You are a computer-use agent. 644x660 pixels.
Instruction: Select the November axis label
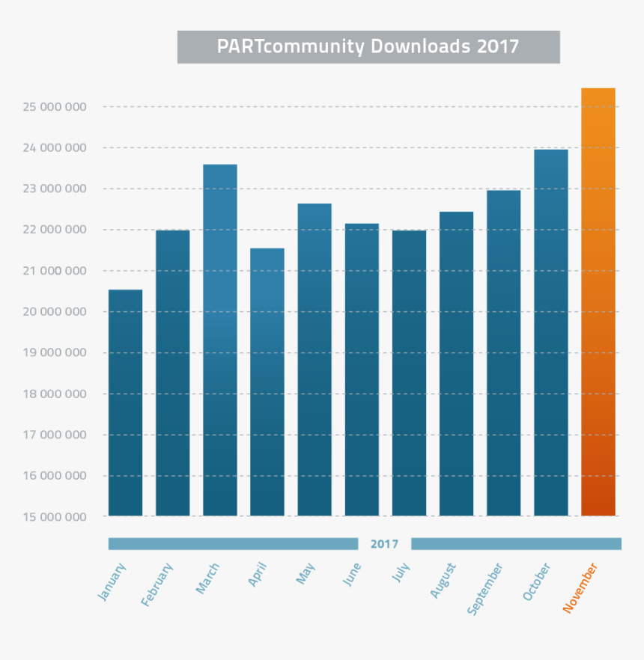pos(580,588)
